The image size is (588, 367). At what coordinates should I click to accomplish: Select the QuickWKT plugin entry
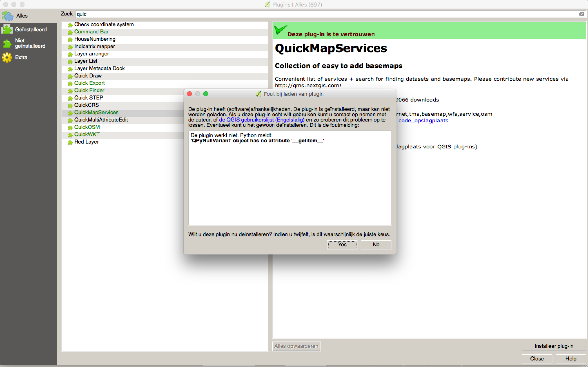87,134
